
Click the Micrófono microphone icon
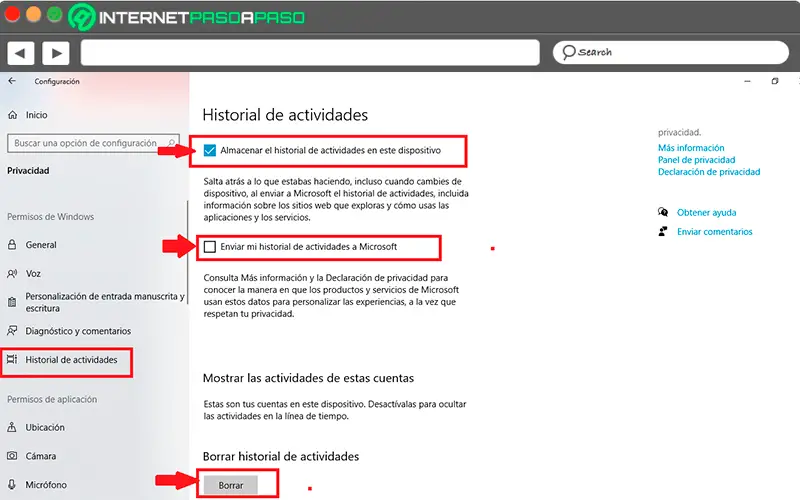click(x=12, y=484)
